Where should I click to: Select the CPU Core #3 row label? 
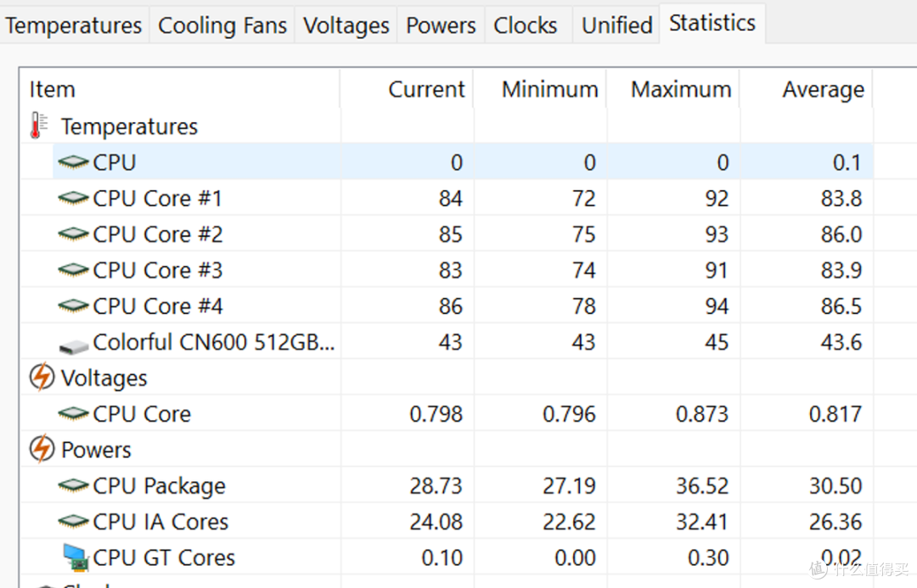(158, 270)
